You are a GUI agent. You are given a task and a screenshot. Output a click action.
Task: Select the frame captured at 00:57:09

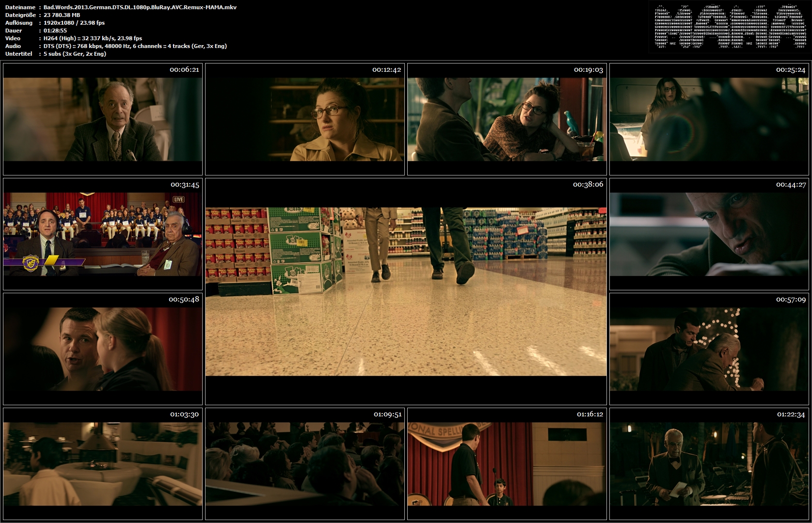[709, 349]
